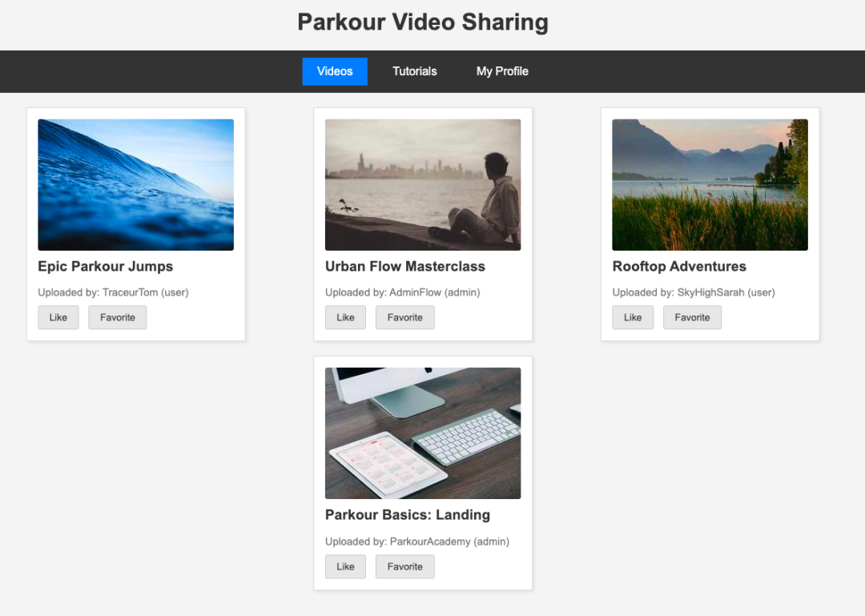
Task: Open the Videos tab
Action: [335, 71]
